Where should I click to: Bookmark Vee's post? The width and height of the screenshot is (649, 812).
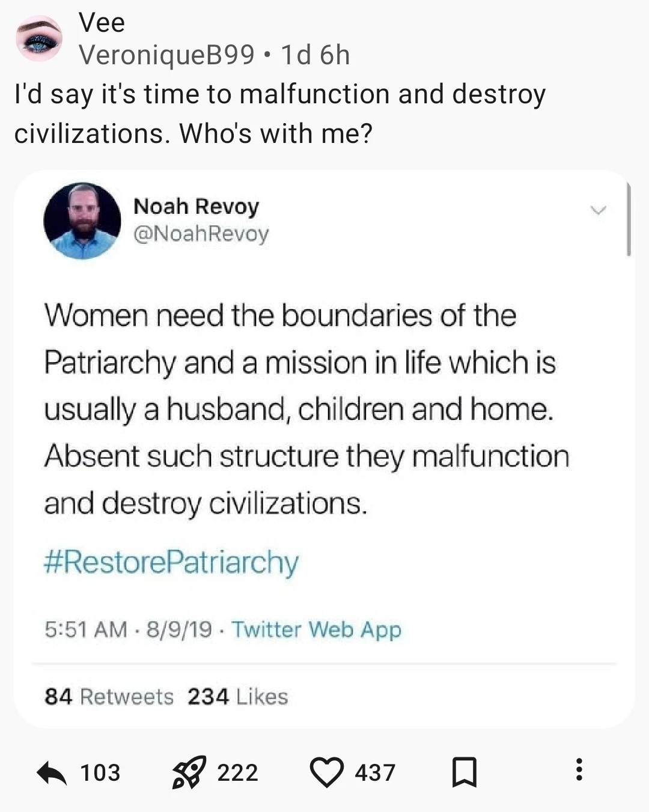(462, 773)
